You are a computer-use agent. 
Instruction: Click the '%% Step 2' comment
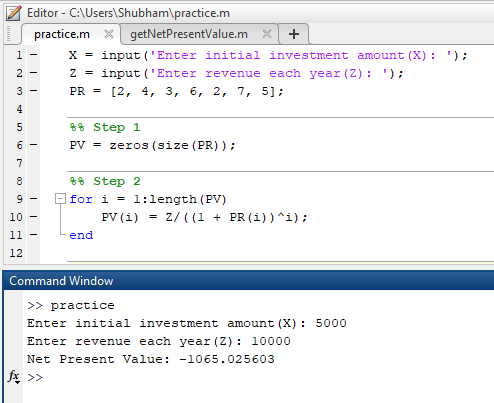(105, 181)
